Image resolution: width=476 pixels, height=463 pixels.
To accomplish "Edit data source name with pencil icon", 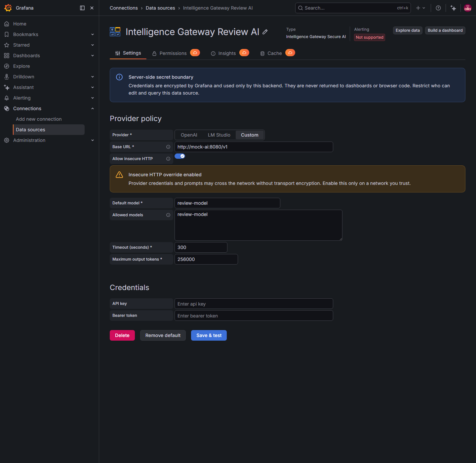I will 265,32.
